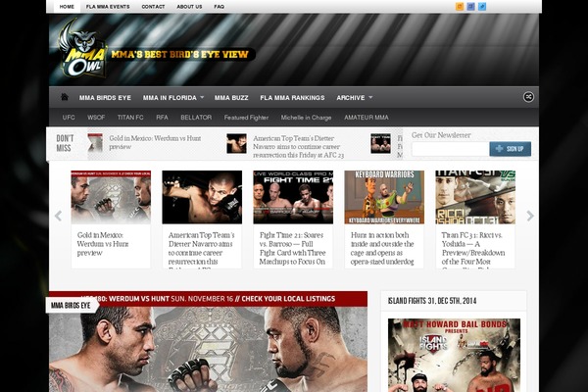Click the orange RSS feed icon
Image resolution: width=588 pixels, height=392 pixels.
pos(460,7)
